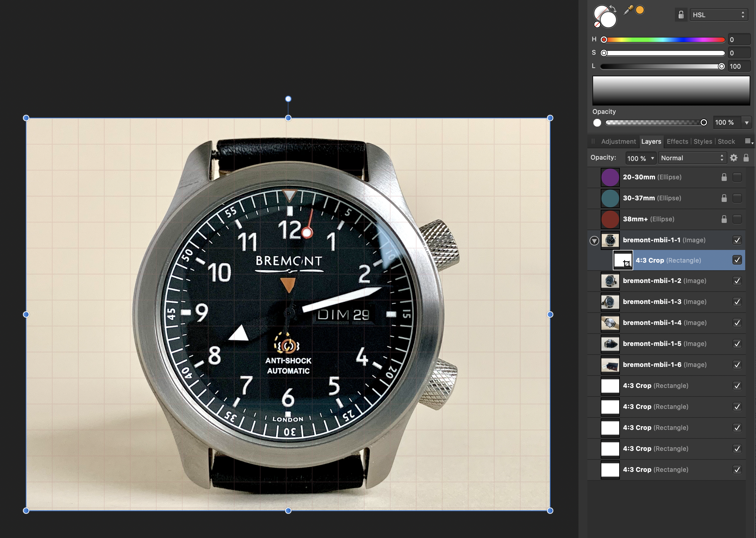
Task: Click the layer lock icon beside gear
Action: 746,158
